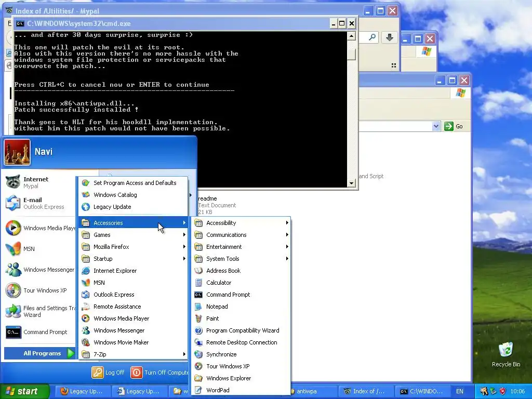Start Program Compatibility Wizard
This screenshot has height=399, width=532.
tap(241, 330)
